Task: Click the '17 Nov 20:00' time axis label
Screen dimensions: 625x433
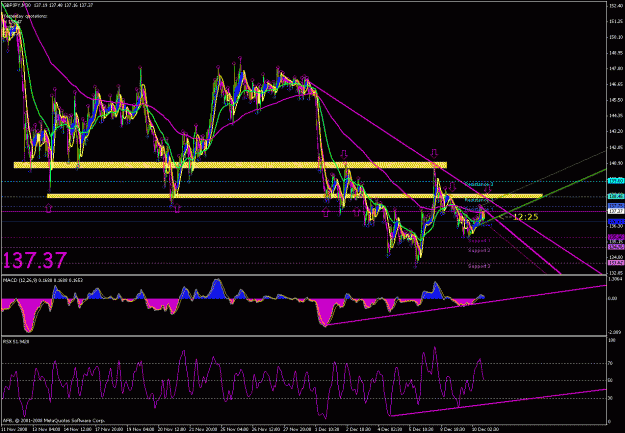Action: (x=108, y=429)
